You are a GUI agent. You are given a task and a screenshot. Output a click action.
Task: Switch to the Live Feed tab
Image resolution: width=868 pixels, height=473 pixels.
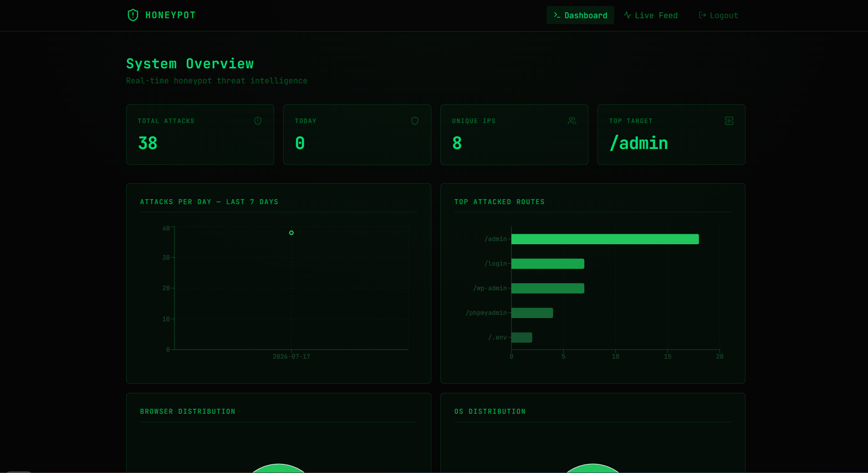[650, 15]
